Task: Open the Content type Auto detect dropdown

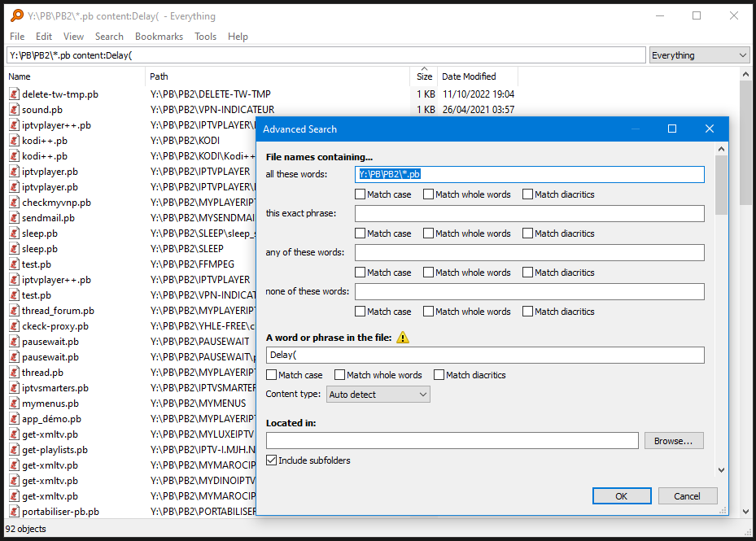Action: point(378,395)
